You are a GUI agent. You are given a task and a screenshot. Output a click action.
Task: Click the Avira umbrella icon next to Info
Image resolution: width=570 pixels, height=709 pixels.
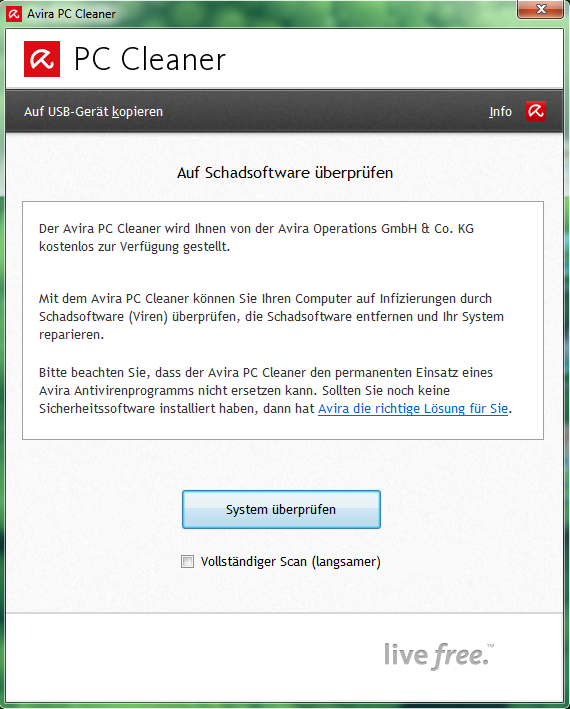coord(536,111)
